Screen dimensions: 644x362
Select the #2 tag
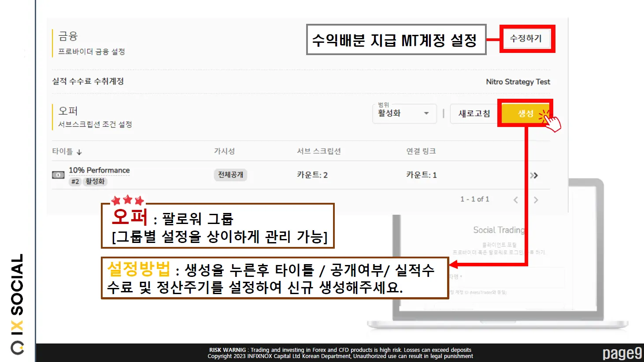tap(75, 181)
